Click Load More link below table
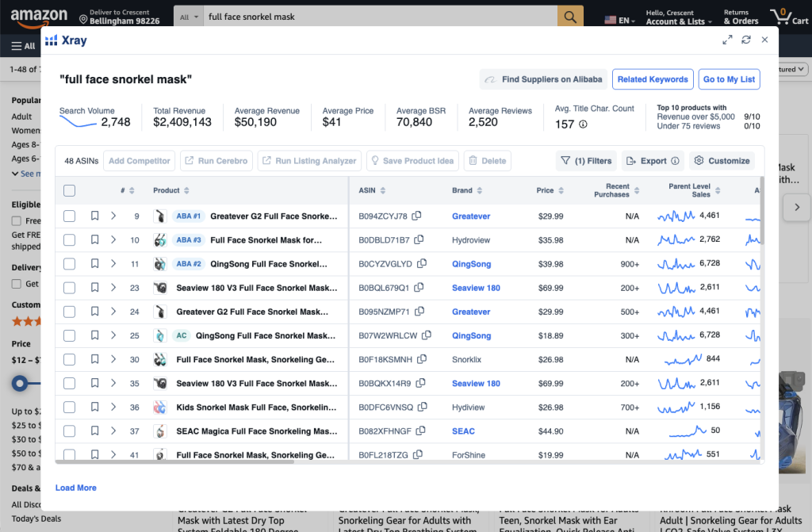The image size is (812, 532). tap(76, 488)
